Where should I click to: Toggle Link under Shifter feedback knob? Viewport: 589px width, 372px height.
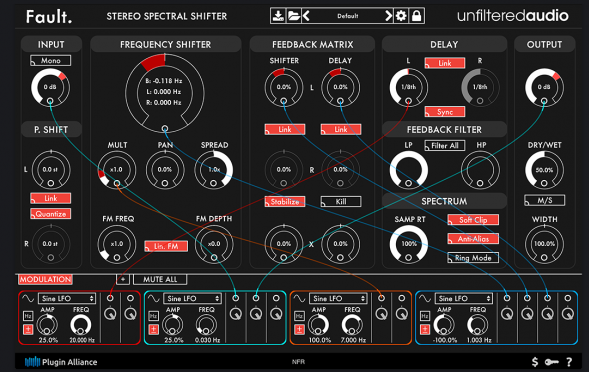point(285,129)
